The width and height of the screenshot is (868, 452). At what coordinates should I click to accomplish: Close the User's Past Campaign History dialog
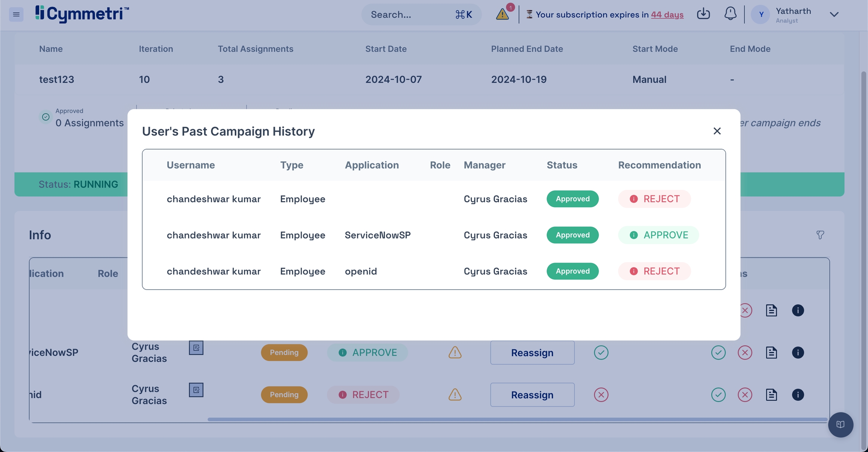click(x=717, y=131)
